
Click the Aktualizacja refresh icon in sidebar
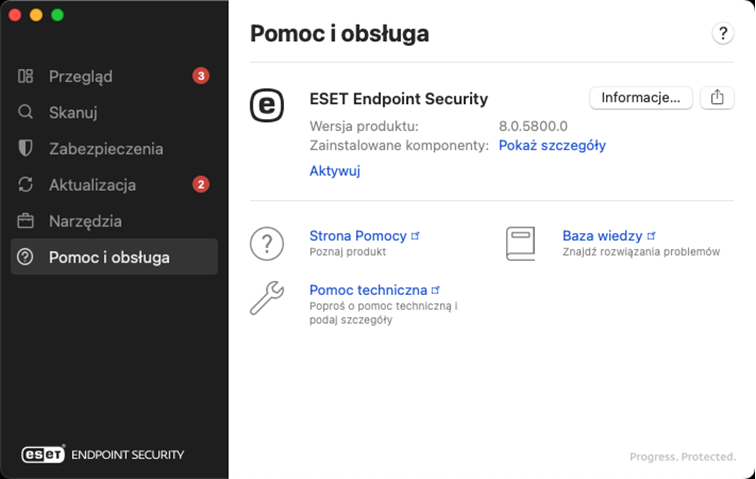[x=26, y=185]
